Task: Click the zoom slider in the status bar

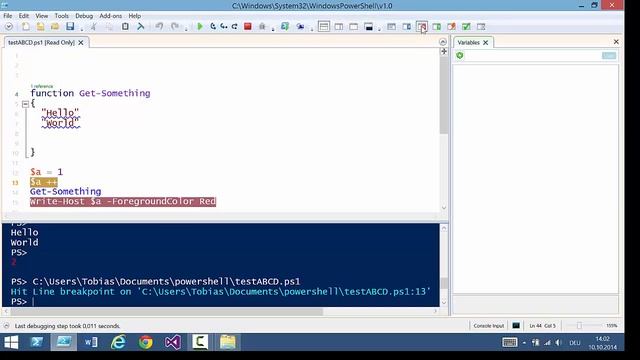Action: (579, 326)
